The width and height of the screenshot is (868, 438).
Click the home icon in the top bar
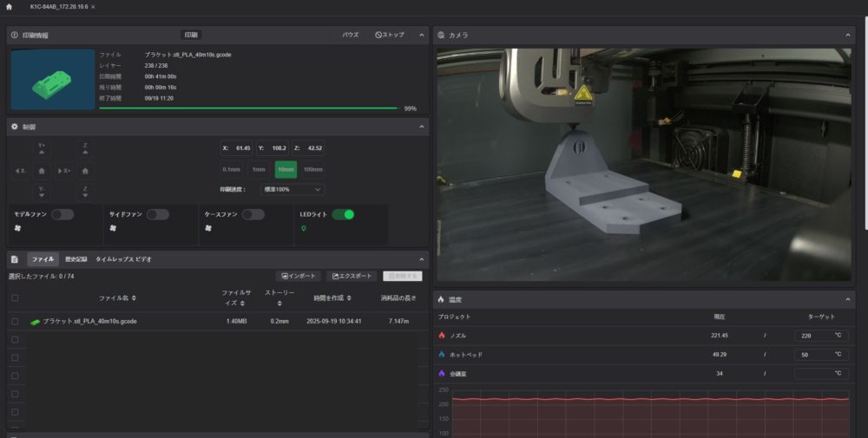click(x=9, y=7)
